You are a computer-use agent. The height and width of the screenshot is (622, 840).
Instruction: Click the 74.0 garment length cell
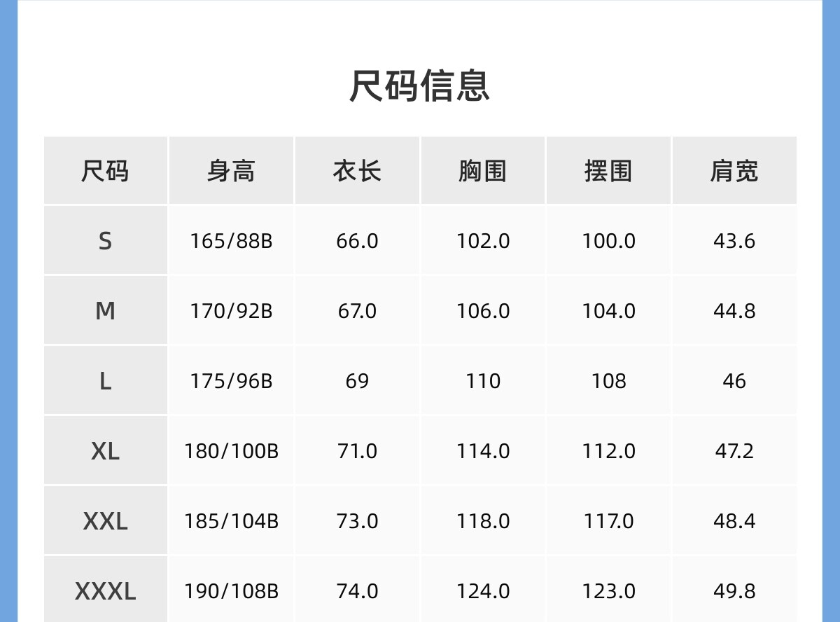(357, 591)
